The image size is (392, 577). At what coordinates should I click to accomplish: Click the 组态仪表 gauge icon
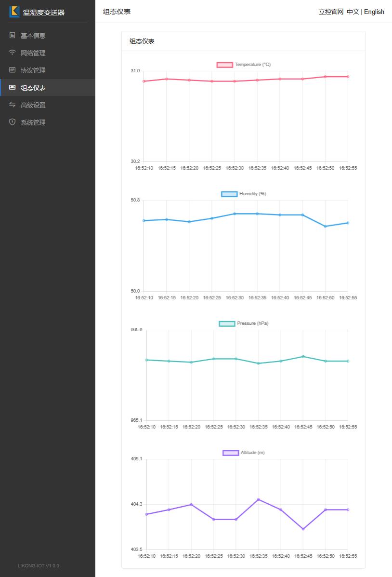click(x=12, y=87)
